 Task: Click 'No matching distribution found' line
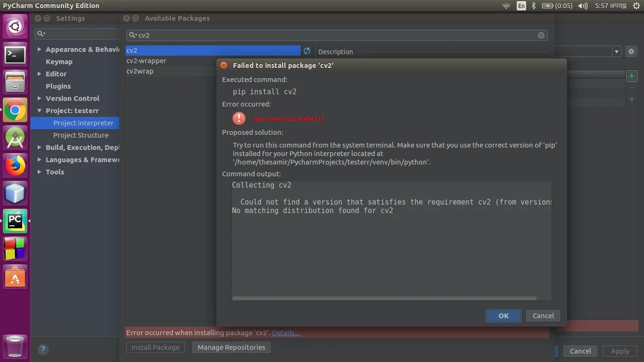click(313, 211)
